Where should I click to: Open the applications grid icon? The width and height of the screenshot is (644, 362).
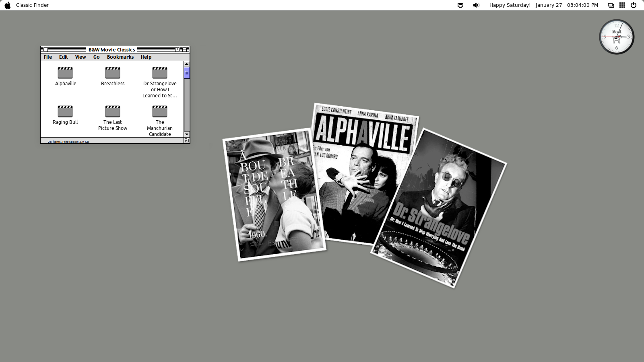[x=622, y=5]
